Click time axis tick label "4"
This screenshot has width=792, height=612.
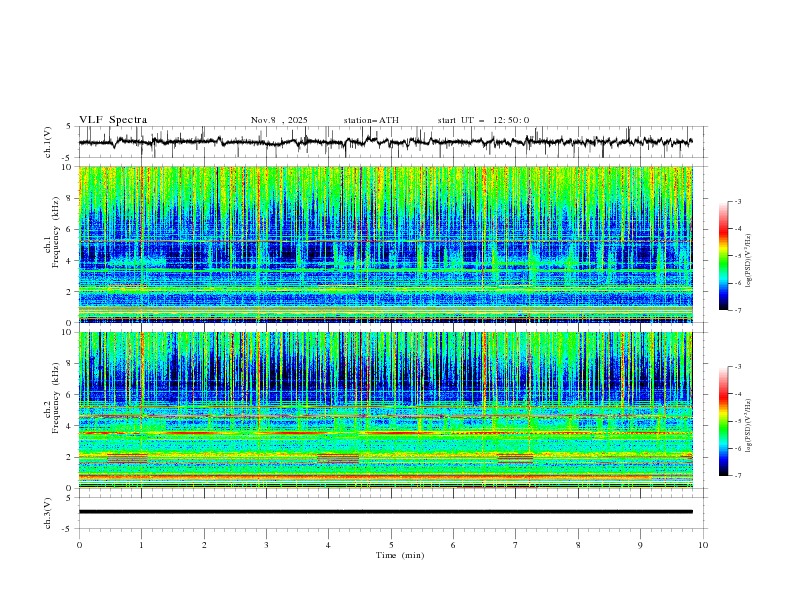pos(329,545)
